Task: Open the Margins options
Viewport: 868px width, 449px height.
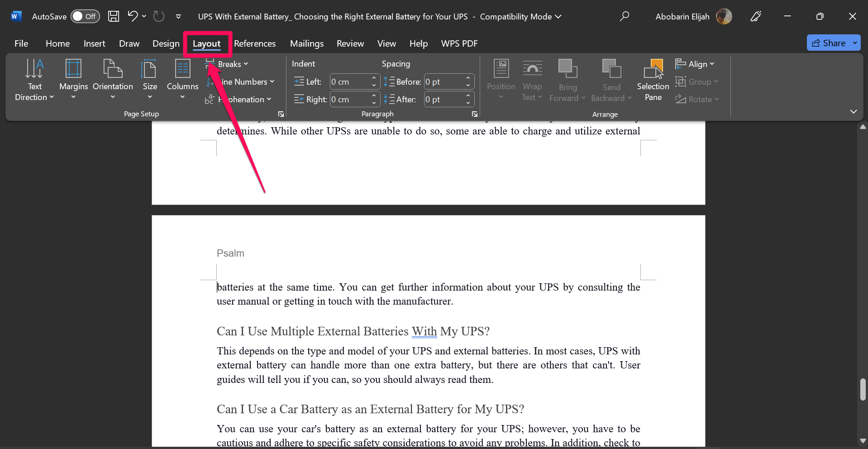Action: 73,78
